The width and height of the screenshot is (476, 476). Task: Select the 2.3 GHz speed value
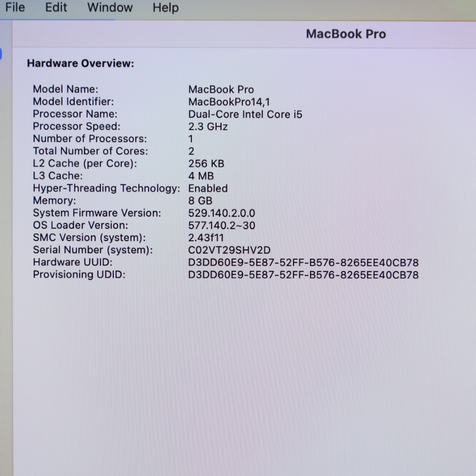[208, 127]
